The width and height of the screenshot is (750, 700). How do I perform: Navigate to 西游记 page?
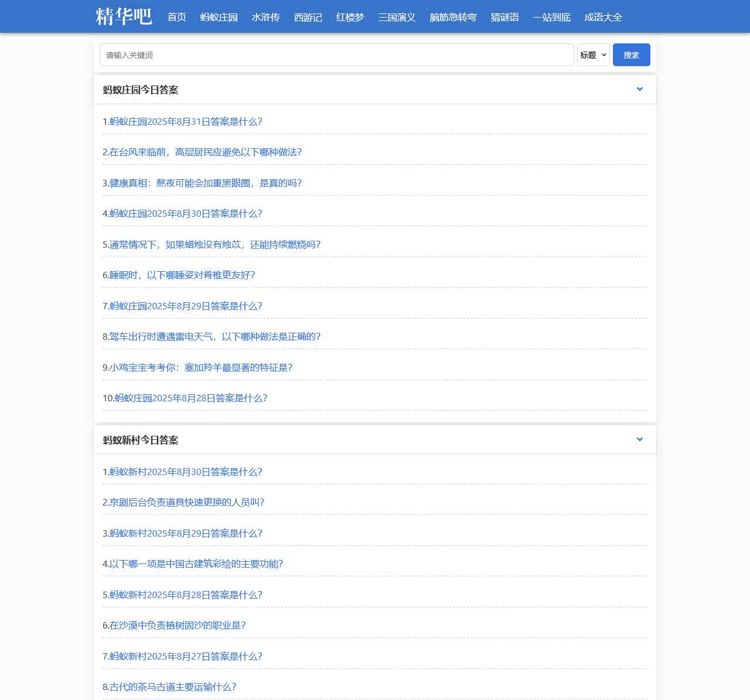(308, 18)
